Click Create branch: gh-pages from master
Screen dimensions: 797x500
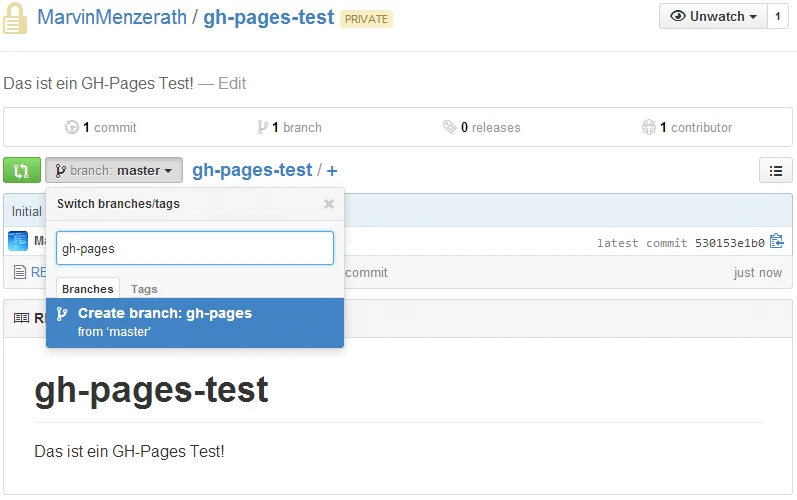click(x=195, y=323)
